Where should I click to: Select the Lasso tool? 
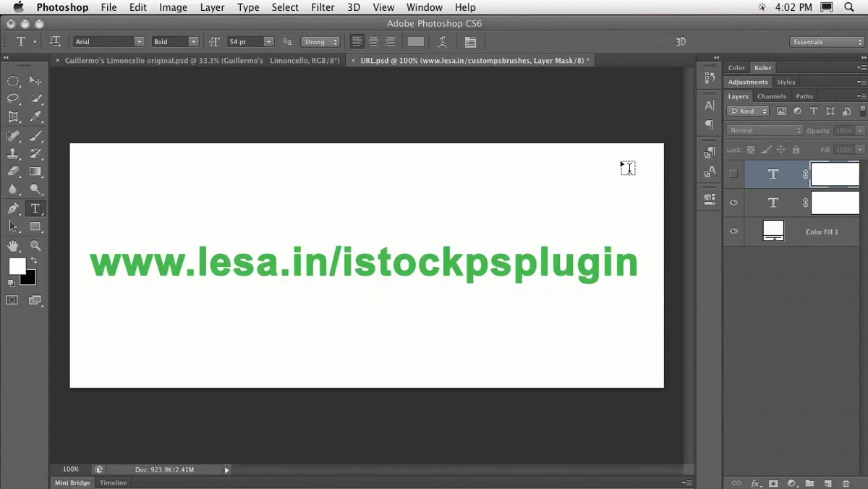coord(13,98)
